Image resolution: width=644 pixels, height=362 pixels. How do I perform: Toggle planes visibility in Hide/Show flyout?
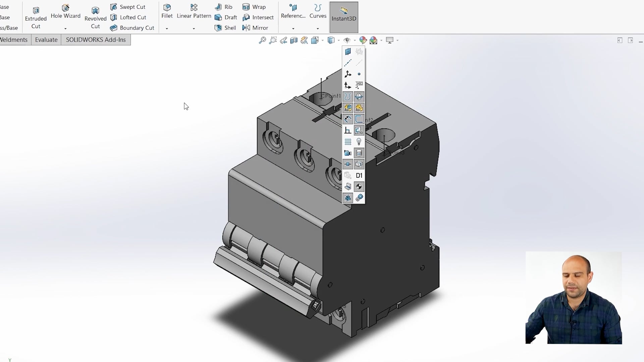click(x=348, y=52)
